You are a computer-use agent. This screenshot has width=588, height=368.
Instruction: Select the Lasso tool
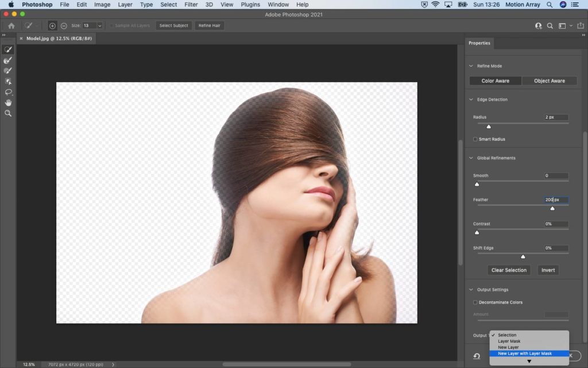tap(8, 92)
